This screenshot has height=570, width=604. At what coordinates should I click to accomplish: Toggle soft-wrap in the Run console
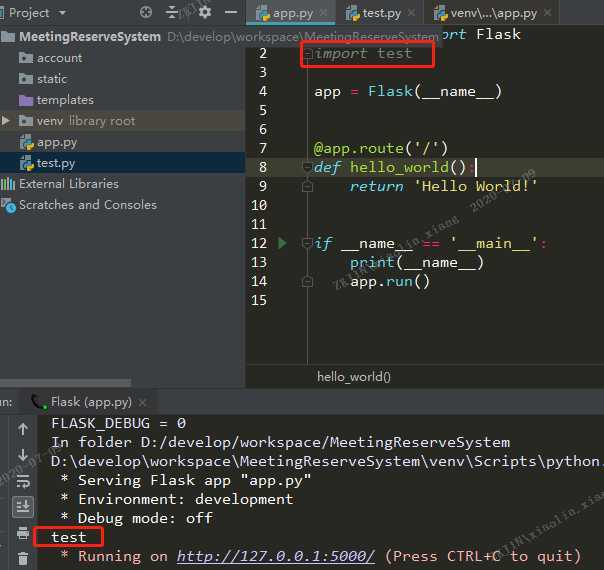tap(23, 481)
